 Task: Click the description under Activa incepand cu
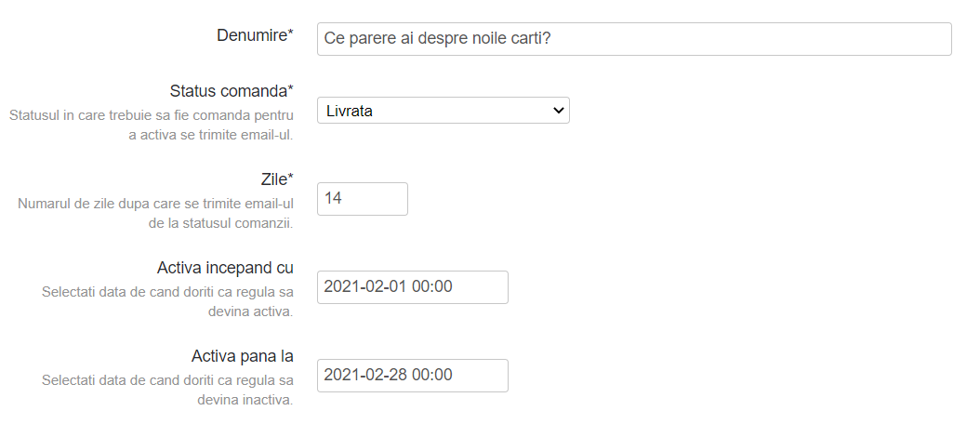pyautogui.click(x=167, y=301)
